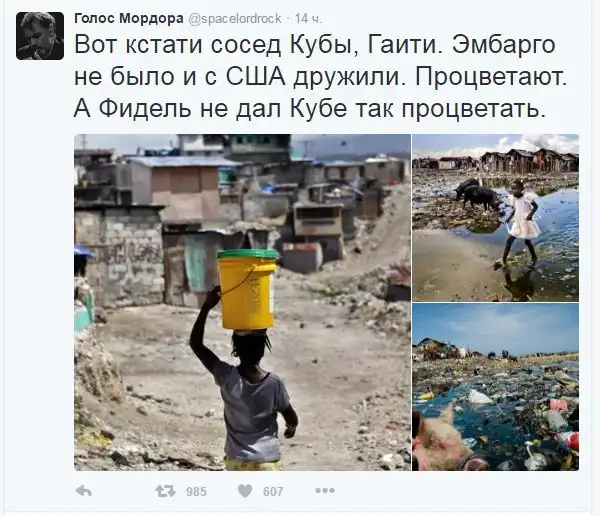Click the reply arrow icon
The image size is (600, 516).
pyautogui.click(x=84, y=491)
